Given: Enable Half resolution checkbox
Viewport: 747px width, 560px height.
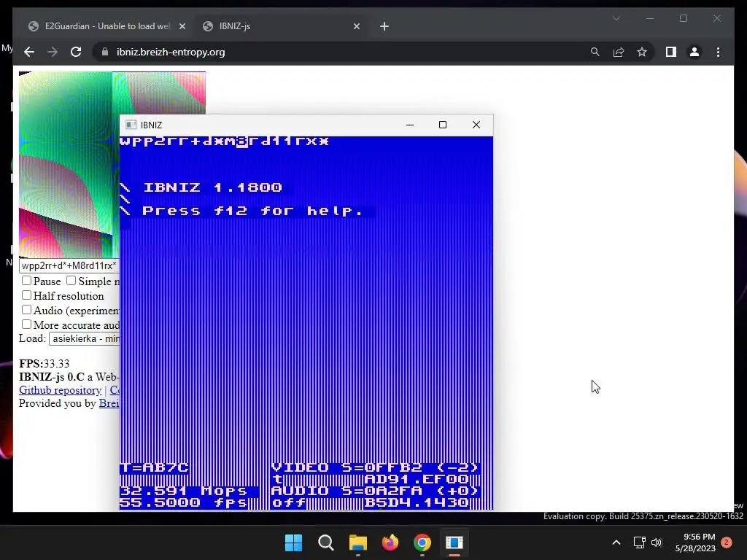Looking at the screenshot, I should click(27, 295).
